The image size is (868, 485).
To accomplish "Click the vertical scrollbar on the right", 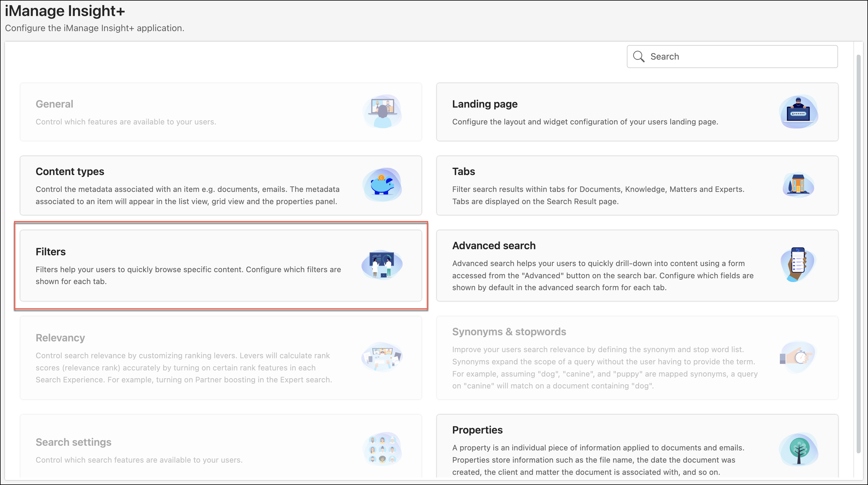I will 859,253.
